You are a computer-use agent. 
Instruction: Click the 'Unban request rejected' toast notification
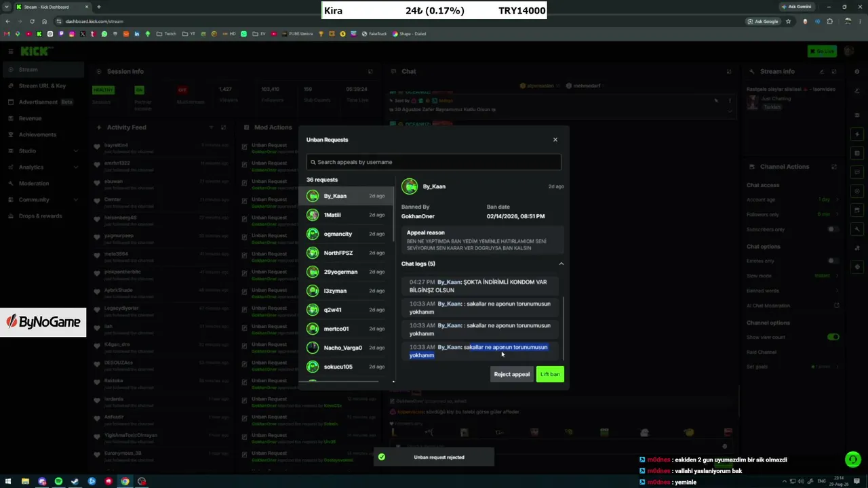point(434,457)
